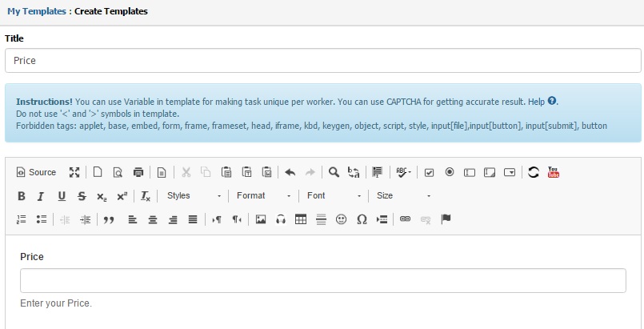Click the bold "Price" label in the editor
The height and width of the screenshot is (329, 644).
[32, 257]
